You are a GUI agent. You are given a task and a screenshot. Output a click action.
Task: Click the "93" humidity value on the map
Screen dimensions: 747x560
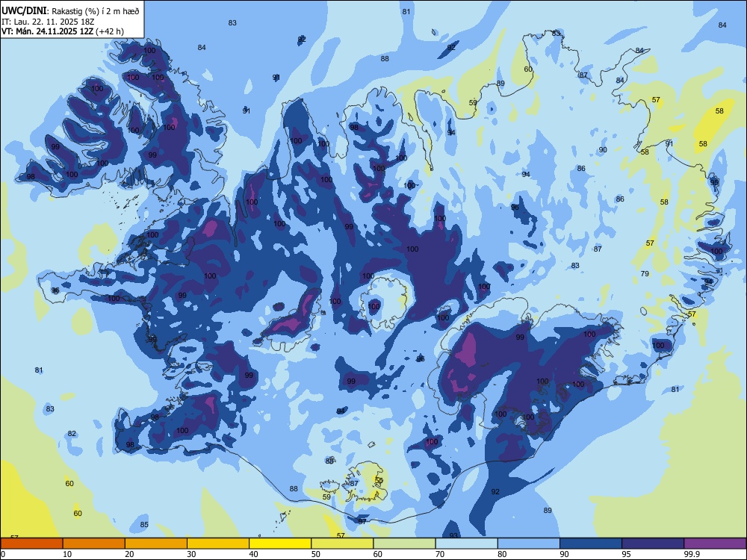[453, 535]
